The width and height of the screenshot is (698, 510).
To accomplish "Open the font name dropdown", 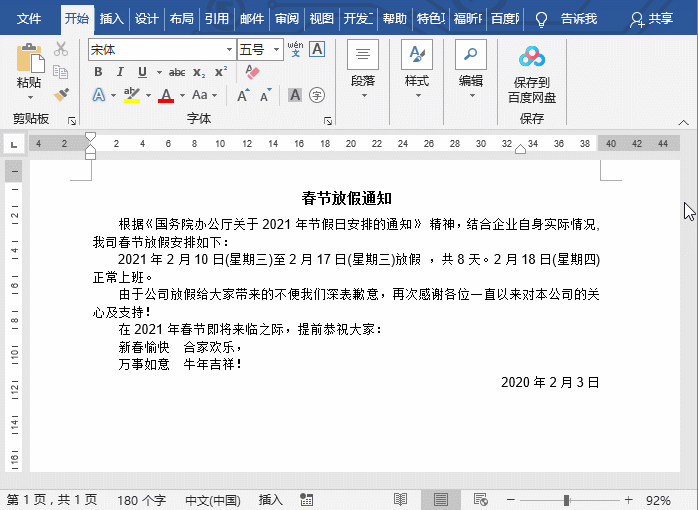I will (x=229, y=49).
